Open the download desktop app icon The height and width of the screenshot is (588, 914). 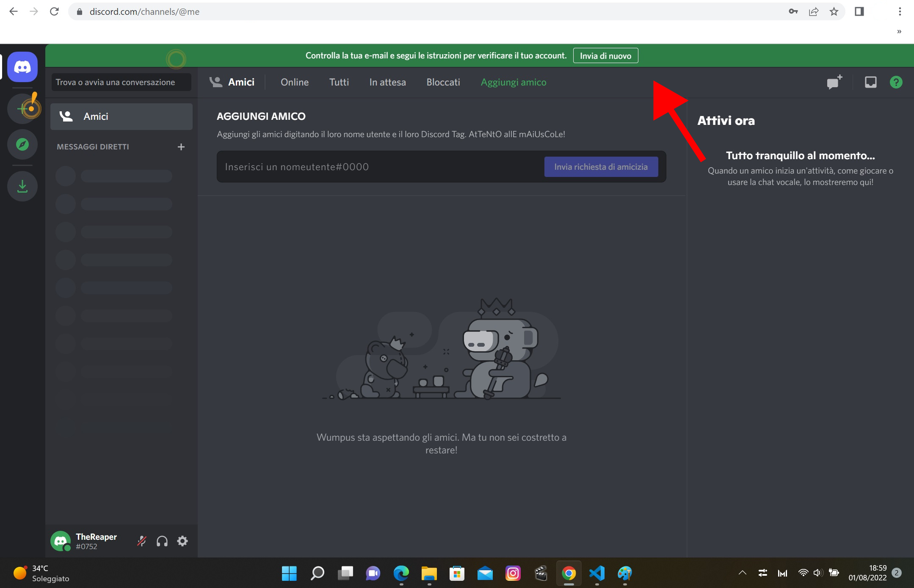(x=22, y=186)
